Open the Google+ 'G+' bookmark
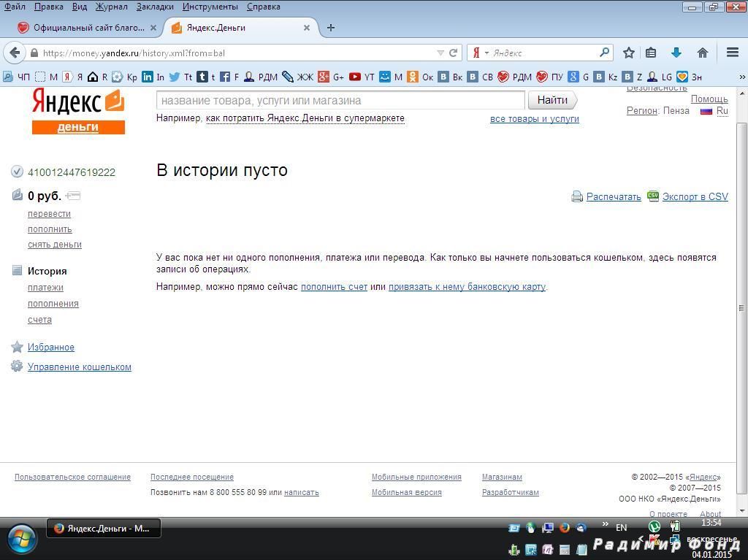 click(331, 77)
